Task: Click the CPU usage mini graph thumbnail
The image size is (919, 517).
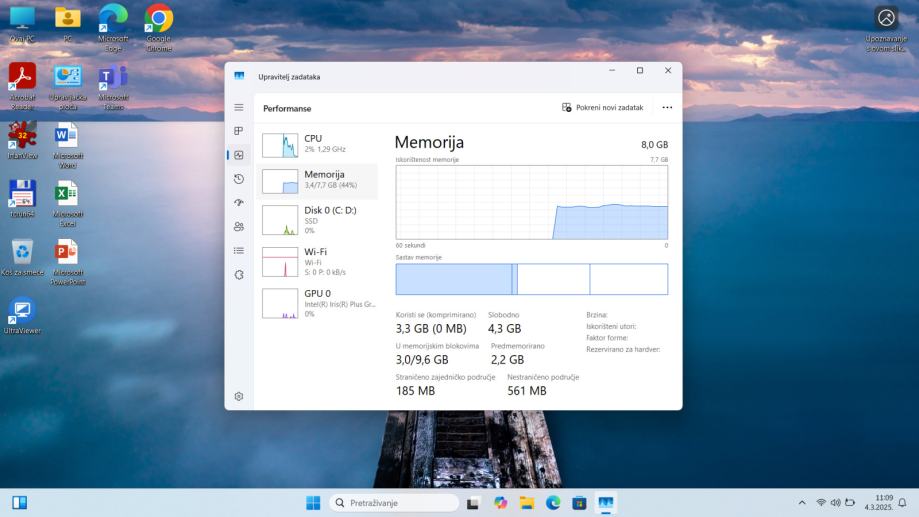Action: [280, 145]
